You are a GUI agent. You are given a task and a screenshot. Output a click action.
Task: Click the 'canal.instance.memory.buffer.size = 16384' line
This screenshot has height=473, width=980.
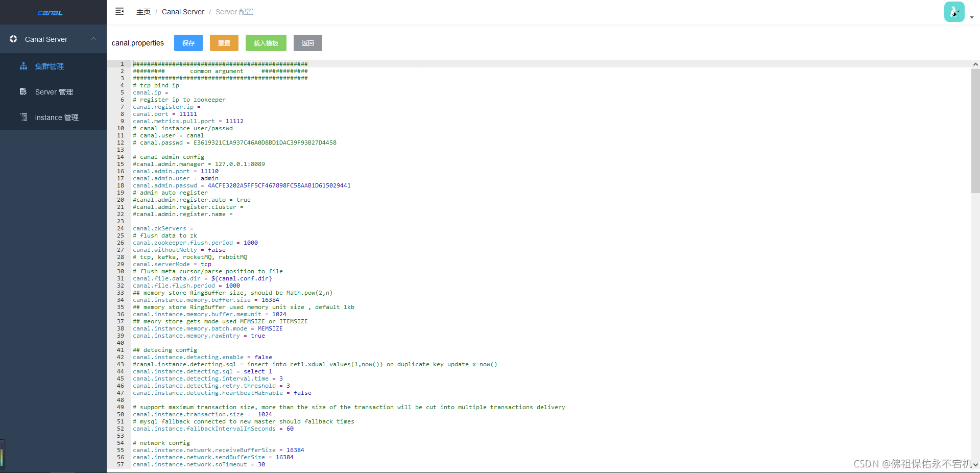(x=206, y=300)
